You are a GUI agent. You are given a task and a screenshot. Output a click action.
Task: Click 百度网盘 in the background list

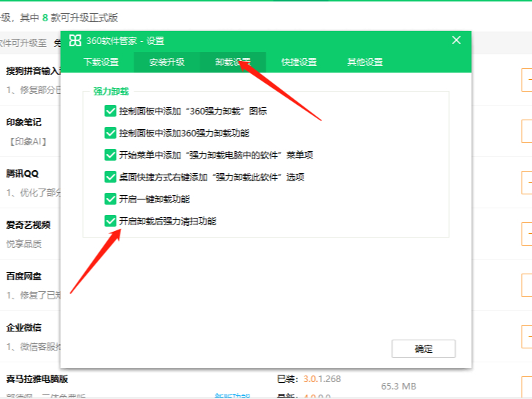coord(23,277)
